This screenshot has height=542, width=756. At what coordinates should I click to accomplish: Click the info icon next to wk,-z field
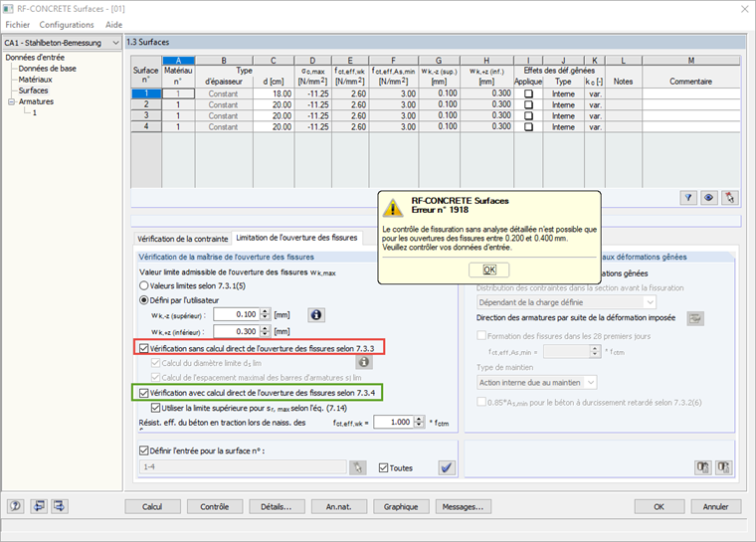[315, 315]
